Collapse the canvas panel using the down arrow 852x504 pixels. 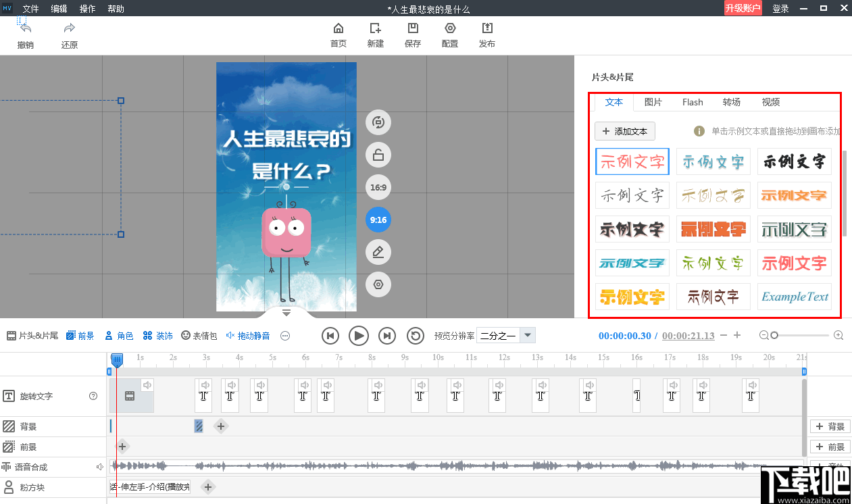coord(286,312)
